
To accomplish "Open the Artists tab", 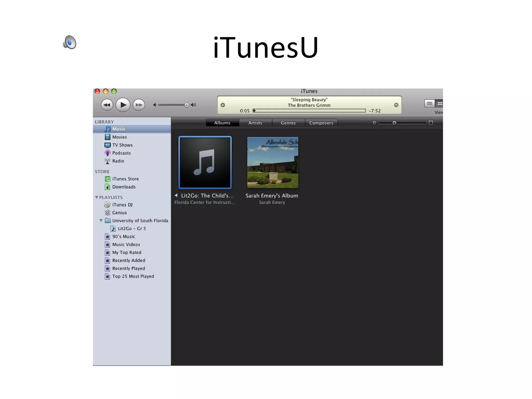I will tap(255, 123).
